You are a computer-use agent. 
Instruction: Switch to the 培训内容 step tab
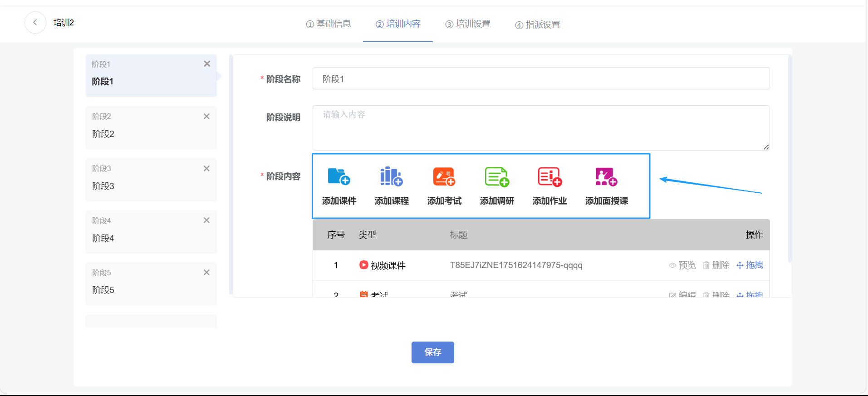pos(398,24)
